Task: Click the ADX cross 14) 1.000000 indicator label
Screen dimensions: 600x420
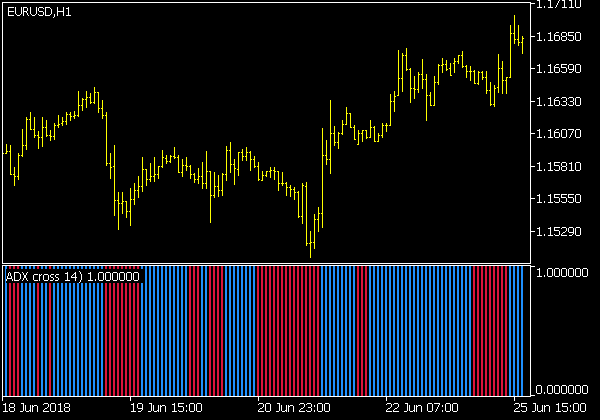Action: tap(73, 277)
